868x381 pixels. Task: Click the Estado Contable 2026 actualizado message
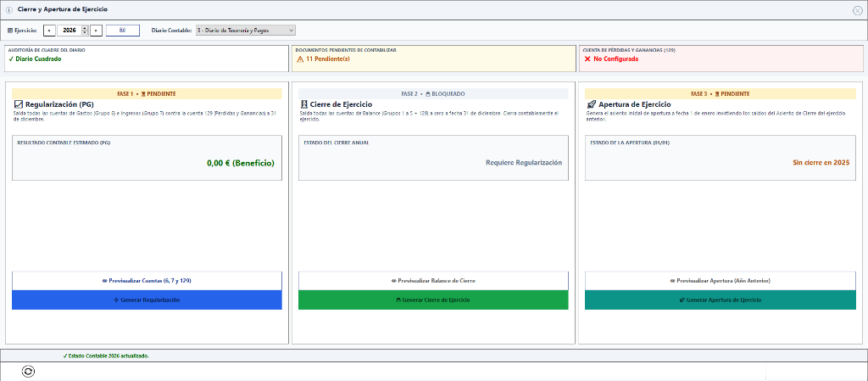(106, 356)
